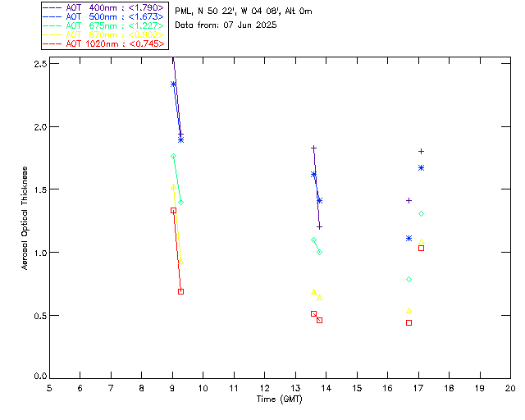Click the blue AOT 500nm legend entry
Screen dimensions: 525x420
(x=104, y=16)
